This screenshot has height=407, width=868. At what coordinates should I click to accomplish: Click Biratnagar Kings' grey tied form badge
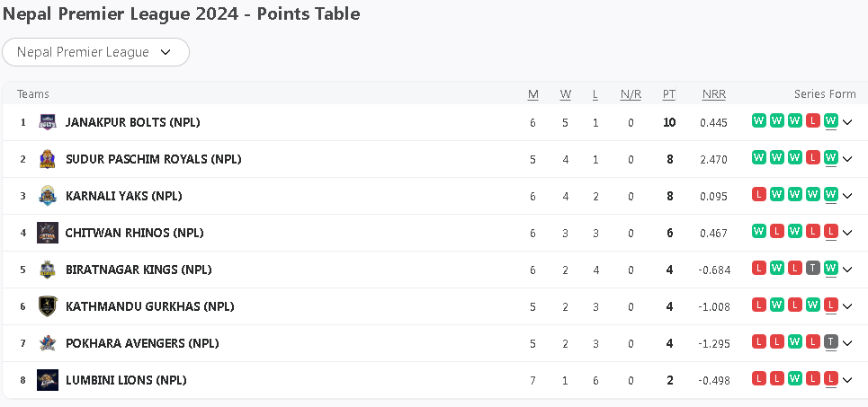coord(813,269)
